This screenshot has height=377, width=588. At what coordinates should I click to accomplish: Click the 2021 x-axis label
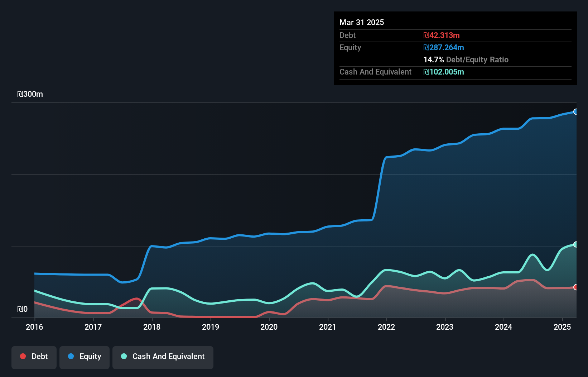pyautogui.click(x=328, y=327)
